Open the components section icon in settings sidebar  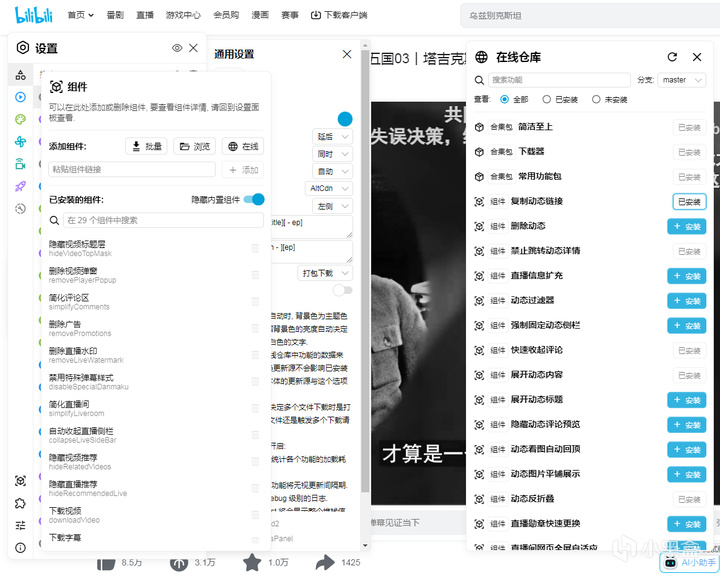click(20, 75)
